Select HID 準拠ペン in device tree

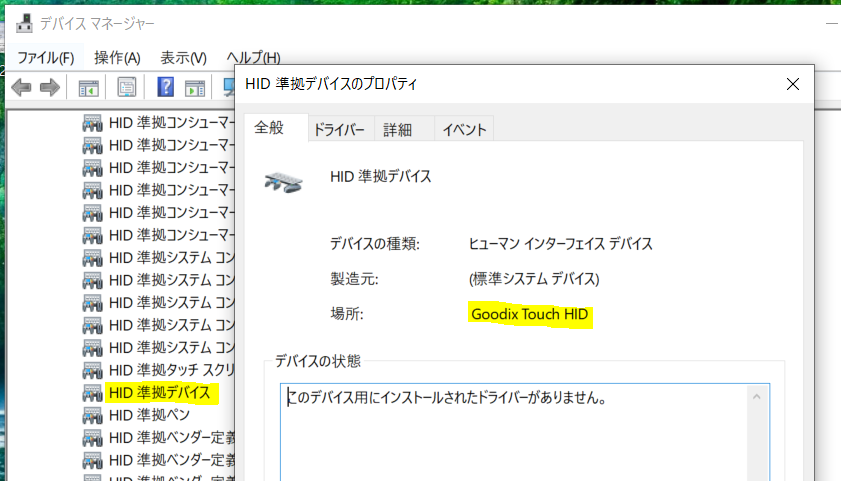coord(150,416)
